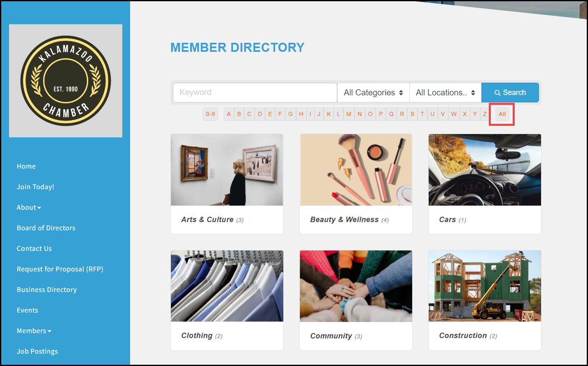Image resolution: width=588 pixels, height=366 pixels.
Task: Open the All Categories dropdown
Action: click(373, 93)
